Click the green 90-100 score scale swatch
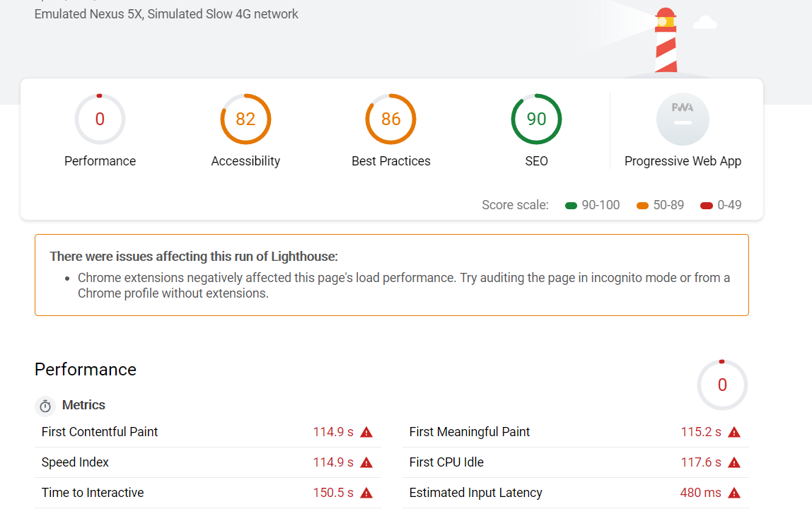The width and height of the screenshot is (812, 509). (572, 206)
